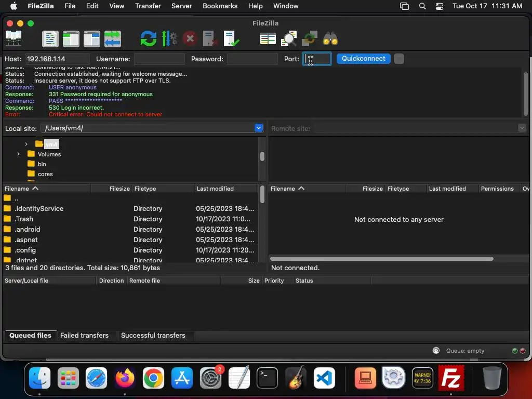Toggle the message log display
The width and height of the screenshot is (532, 399).
coord(50,38)
